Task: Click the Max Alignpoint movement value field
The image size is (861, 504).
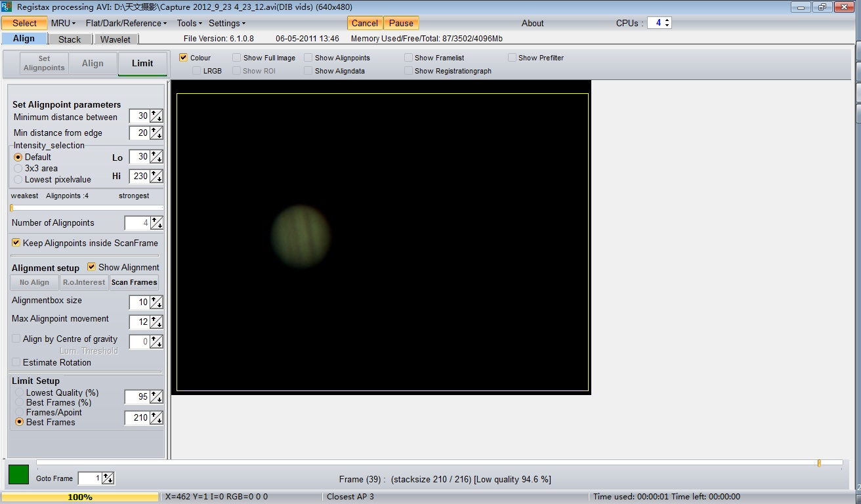Action: click(139, 322)
